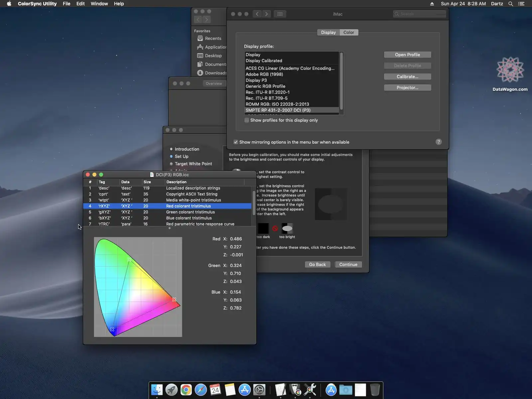The height and width of the screenshot is (399, 532).
Task: Click Continue in the calibrator
Action: point(348,264)
